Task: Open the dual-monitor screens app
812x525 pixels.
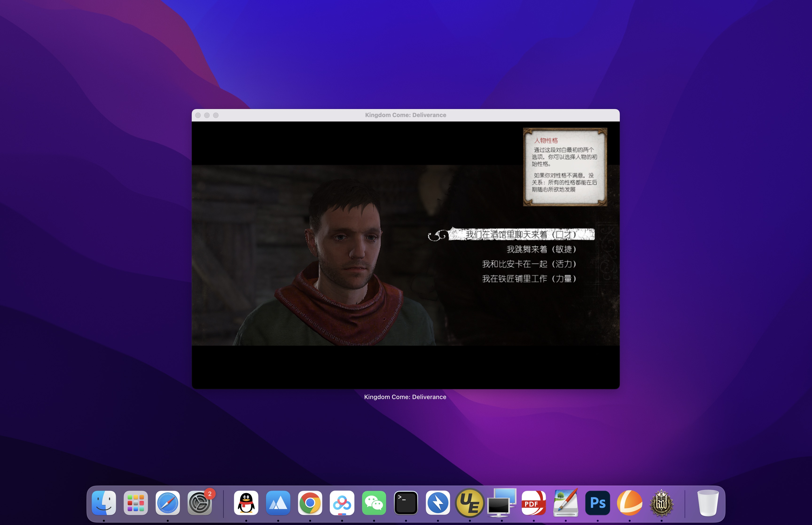Action: [502, 503]
